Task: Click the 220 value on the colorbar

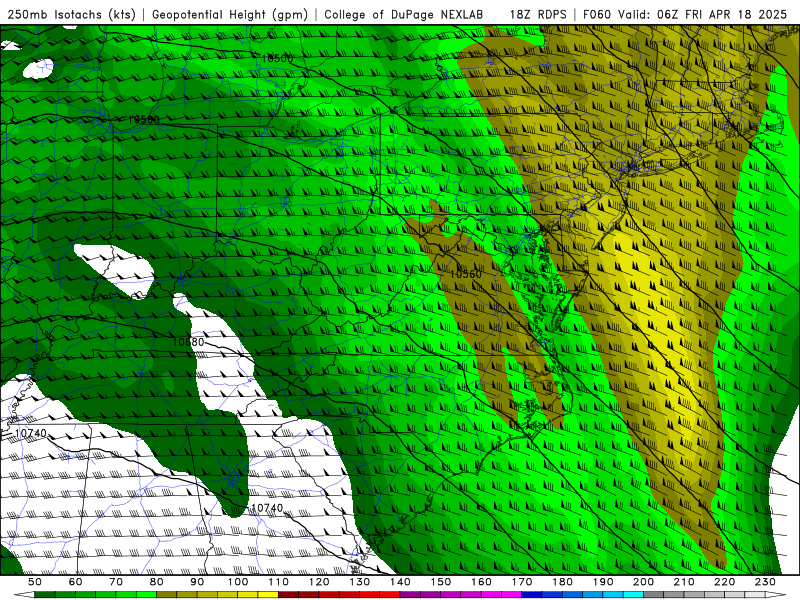Action: (724, 582)
